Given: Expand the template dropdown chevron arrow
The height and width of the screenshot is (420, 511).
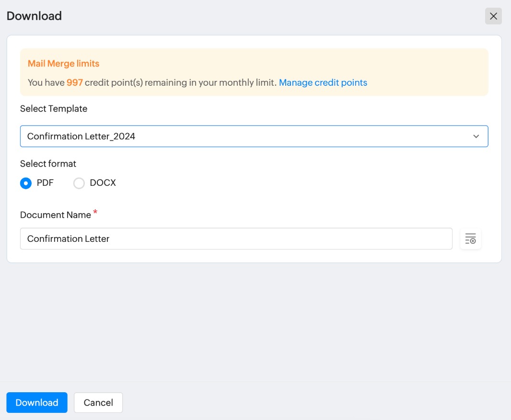Looking at the screenshot, I should click(476, 136).
